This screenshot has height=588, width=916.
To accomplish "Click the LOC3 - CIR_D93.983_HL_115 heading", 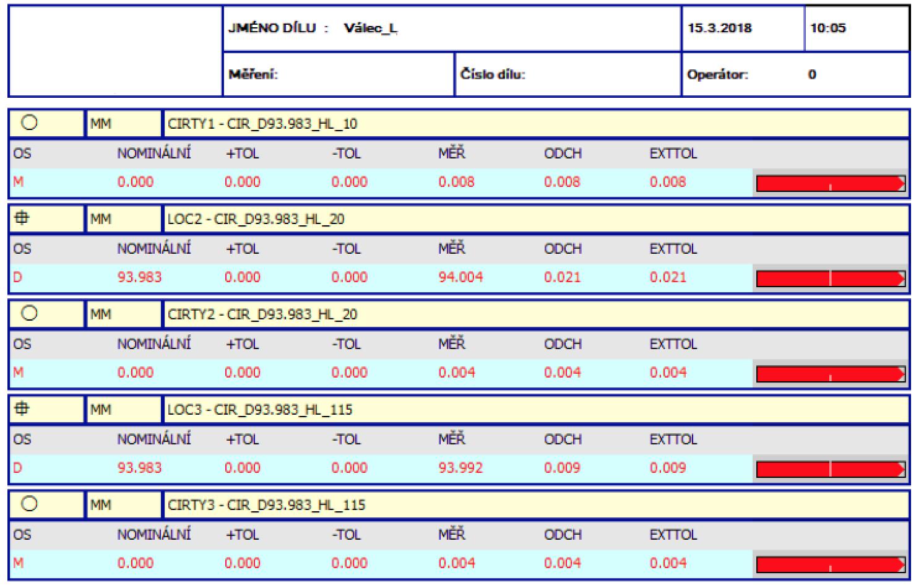I will 260,410.
